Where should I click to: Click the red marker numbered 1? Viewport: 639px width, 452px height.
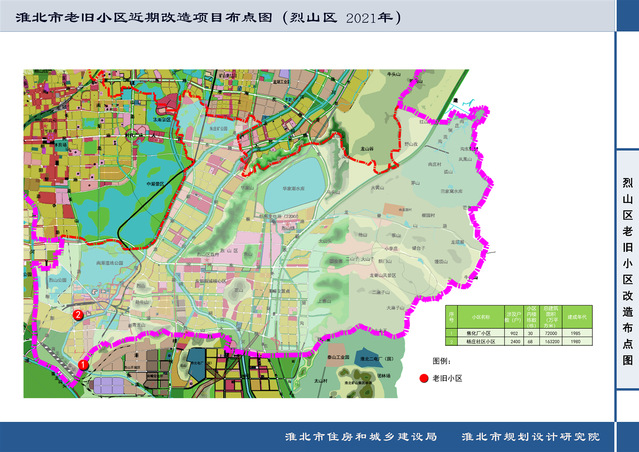click(83, 366)
